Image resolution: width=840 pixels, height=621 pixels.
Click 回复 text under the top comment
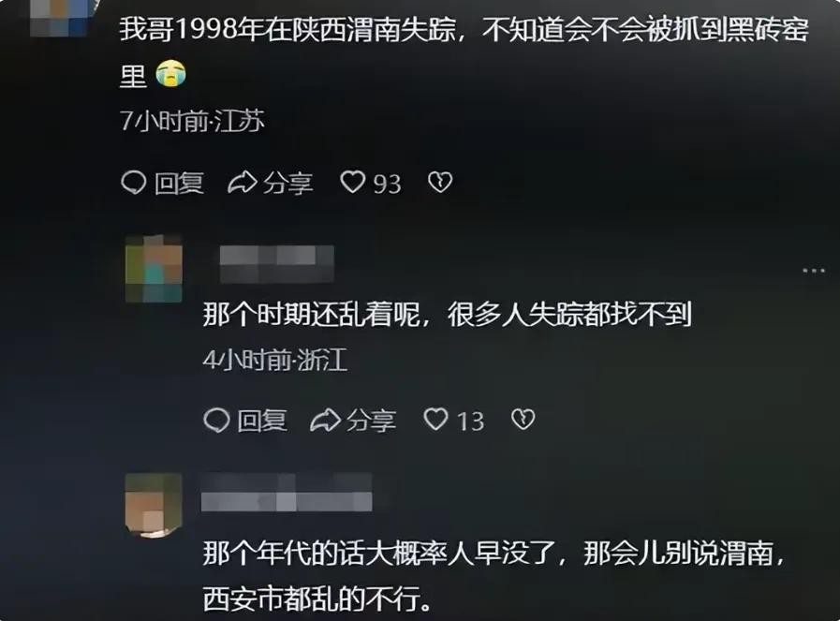(x=179, y=184)
